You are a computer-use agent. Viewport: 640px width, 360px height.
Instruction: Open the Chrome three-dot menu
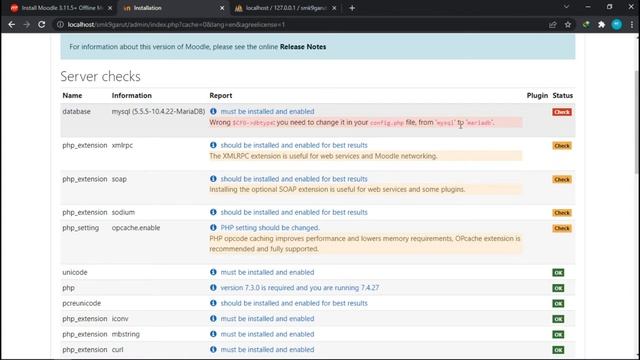[632, 24]
